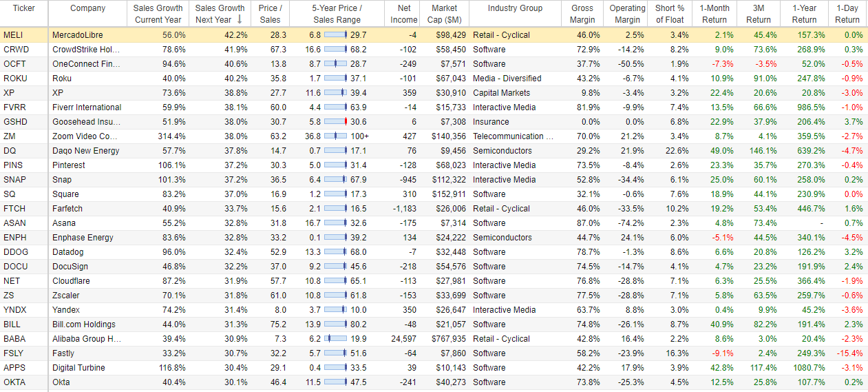Click the 1-Year Return column header
The image size is (868, 392).
coord(803,14)
